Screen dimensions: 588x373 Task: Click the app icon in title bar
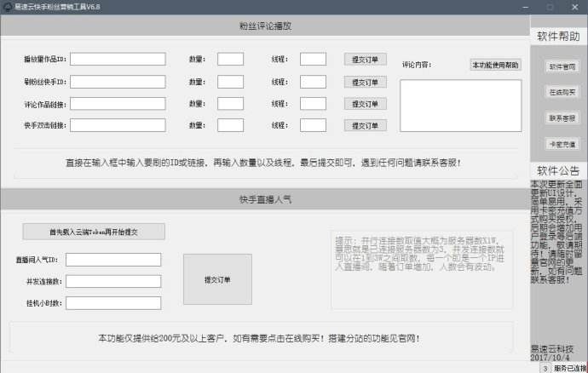(8, 7)
